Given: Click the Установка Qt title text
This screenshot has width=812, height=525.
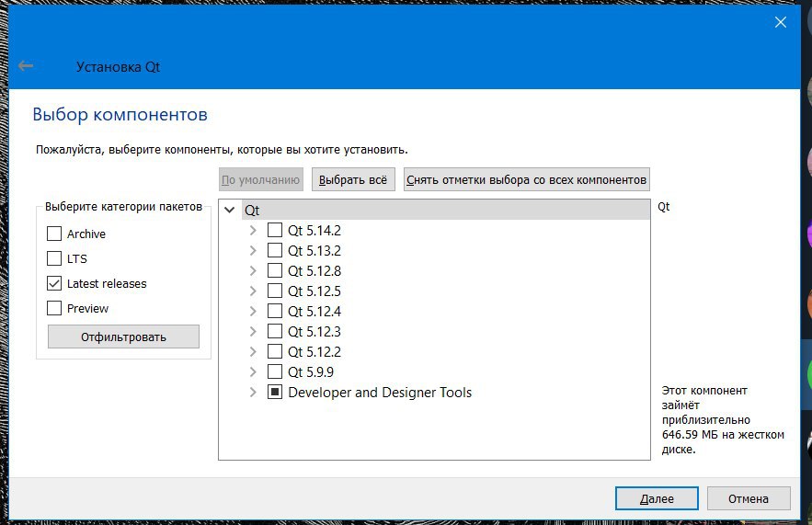Looking at the screenshot, I should (118, 67).
